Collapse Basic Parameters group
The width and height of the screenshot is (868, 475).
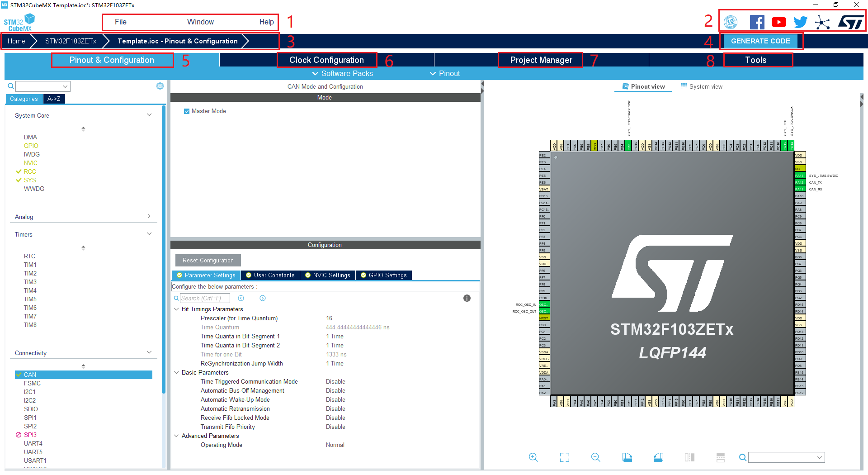(x=176, y=373)
